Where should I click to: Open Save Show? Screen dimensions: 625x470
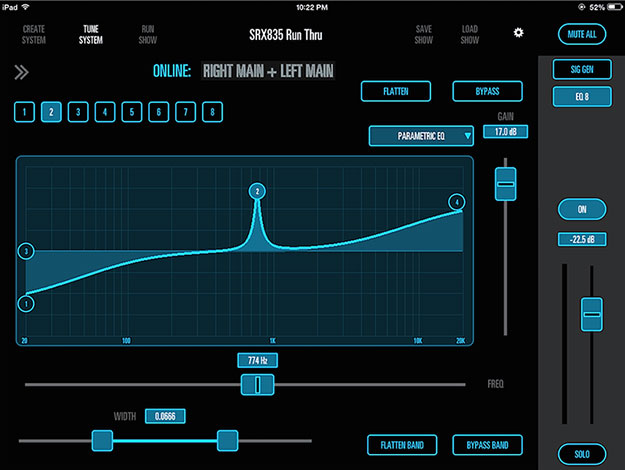point(423,35)
